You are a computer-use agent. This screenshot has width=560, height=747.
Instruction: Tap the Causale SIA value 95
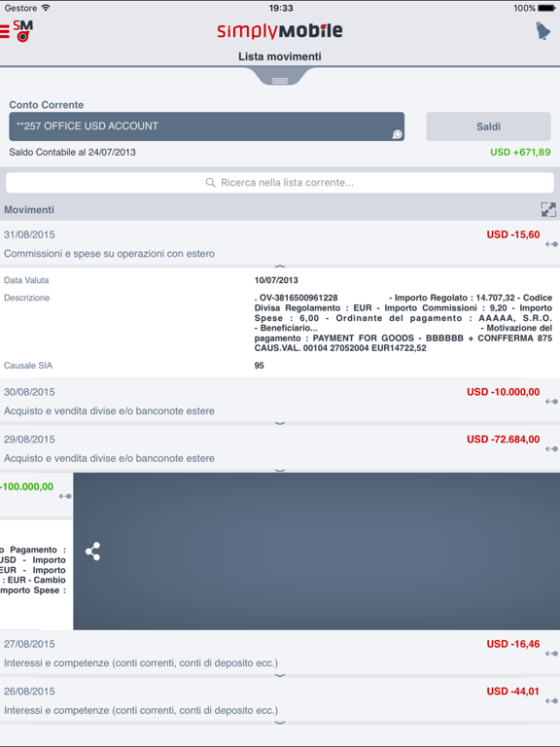click(x=259, y=366)
